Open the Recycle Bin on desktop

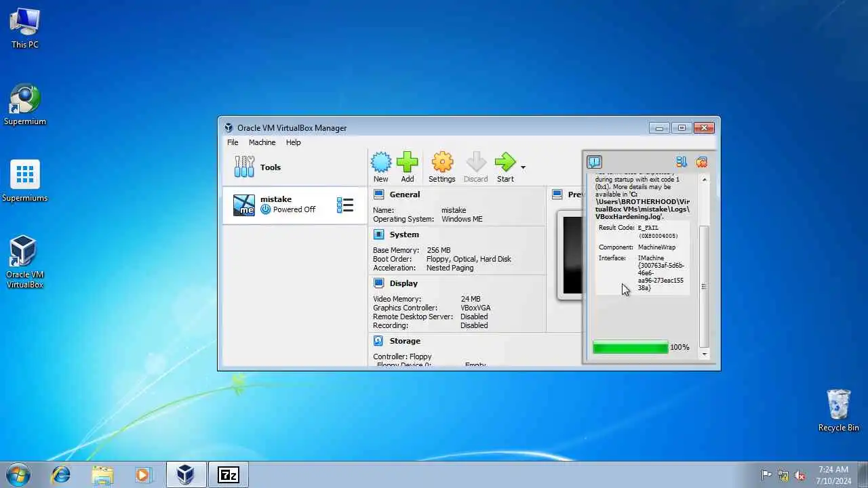(x=839, y=410)
